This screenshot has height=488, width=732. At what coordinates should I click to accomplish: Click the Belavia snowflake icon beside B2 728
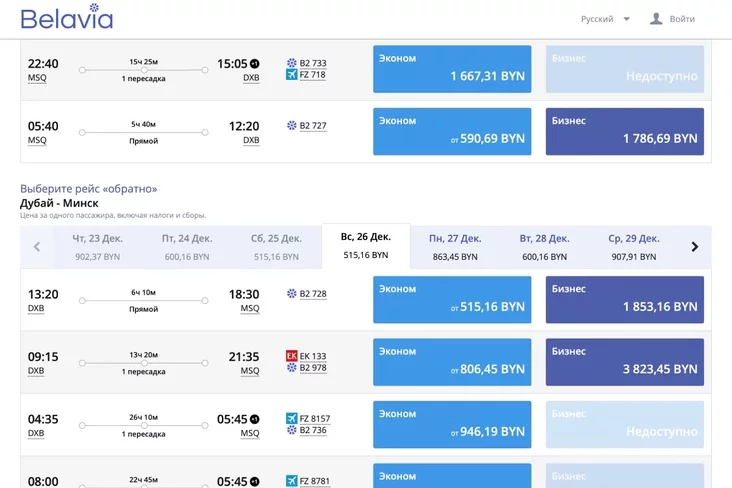pyautogui.click(x=292, y=294)
